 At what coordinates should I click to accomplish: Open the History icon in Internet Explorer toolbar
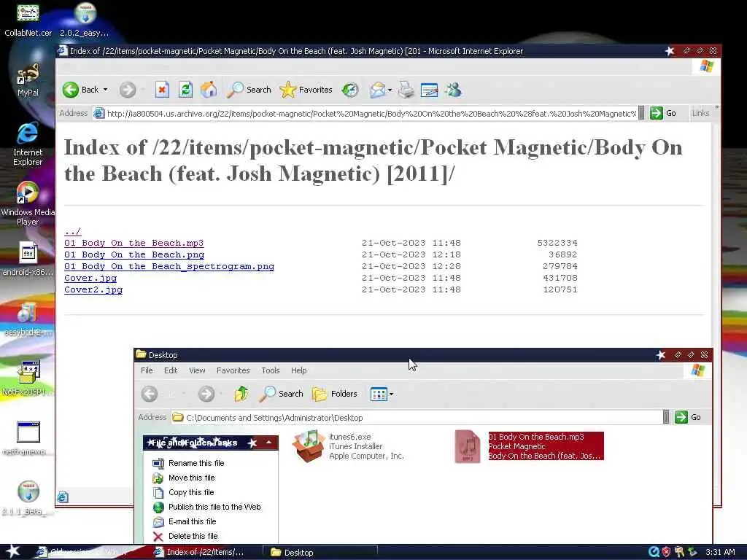coord(350,90)
